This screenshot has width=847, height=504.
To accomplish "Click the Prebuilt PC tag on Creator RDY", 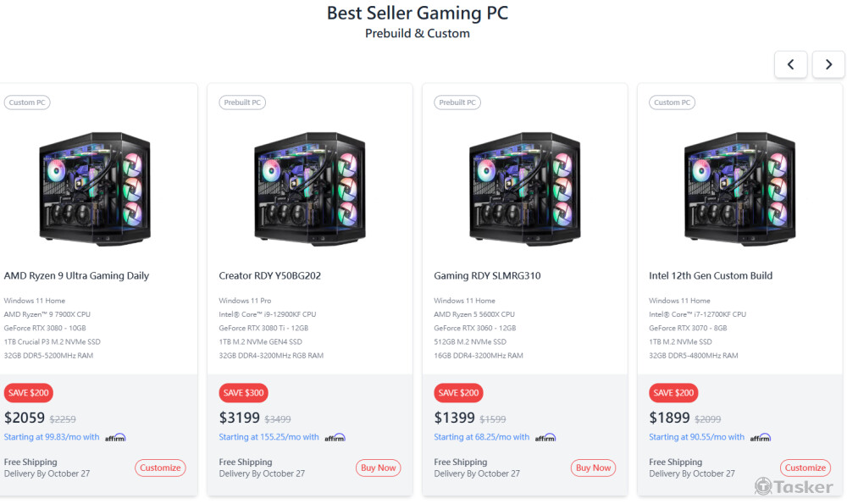I will (x=242, y=102).
